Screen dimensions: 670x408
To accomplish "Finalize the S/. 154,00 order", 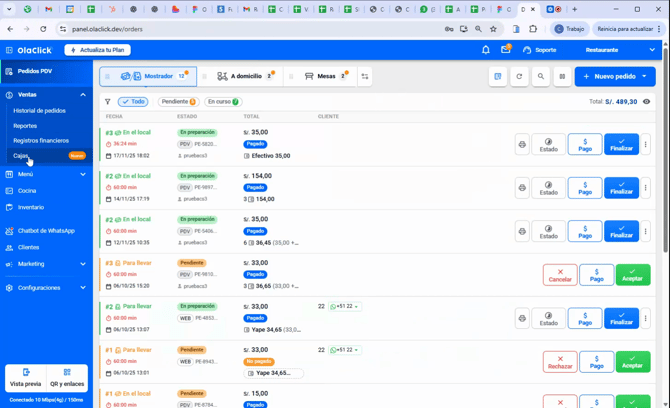I will pos(621,188).
